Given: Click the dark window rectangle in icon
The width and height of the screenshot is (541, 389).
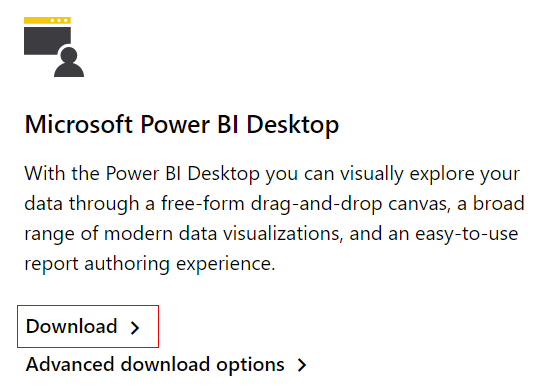Looking at the screenshot, I should [x=47, y=41].
